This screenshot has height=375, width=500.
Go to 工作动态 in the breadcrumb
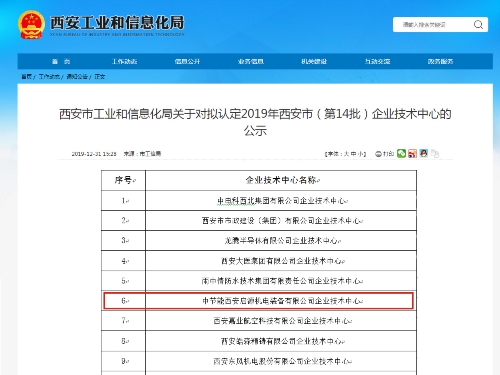click(x=49, y=77)
